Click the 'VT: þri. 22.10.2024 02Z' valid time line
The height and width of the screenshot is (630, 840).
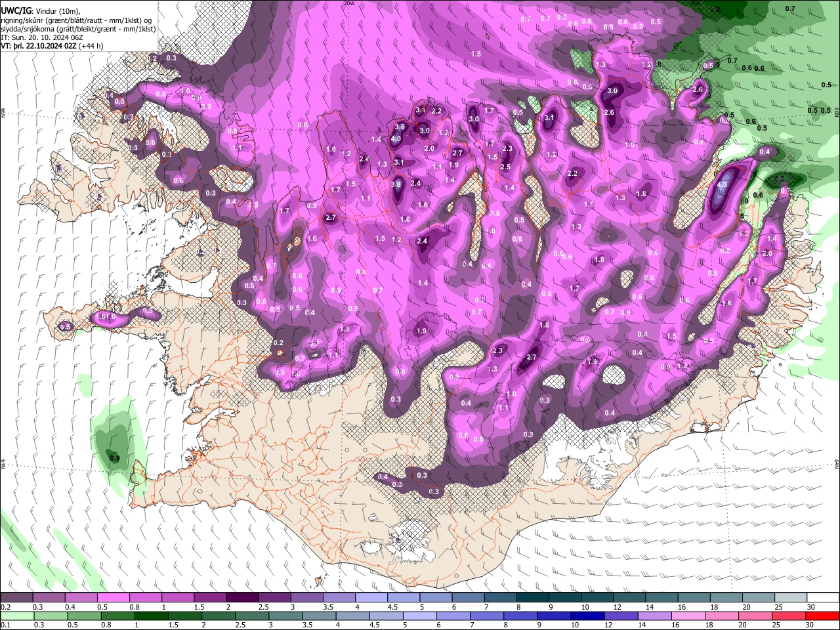52,46
